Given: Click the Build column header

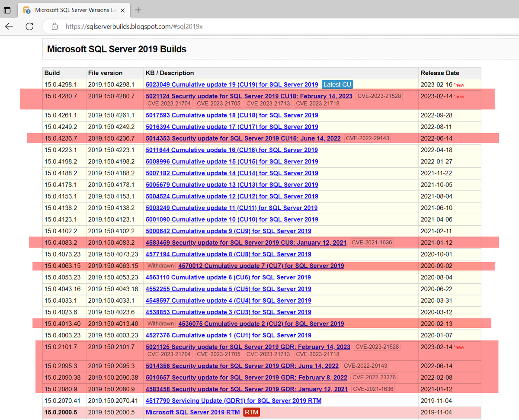Looking at the screenshot, I should [64, 73].
